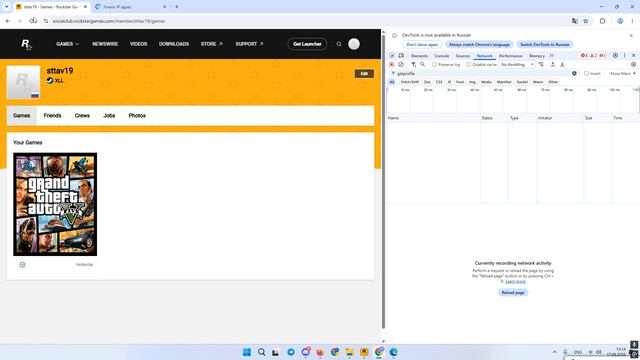Open the No throttling dropdown
640x360 pixels.
coord(517,64)
